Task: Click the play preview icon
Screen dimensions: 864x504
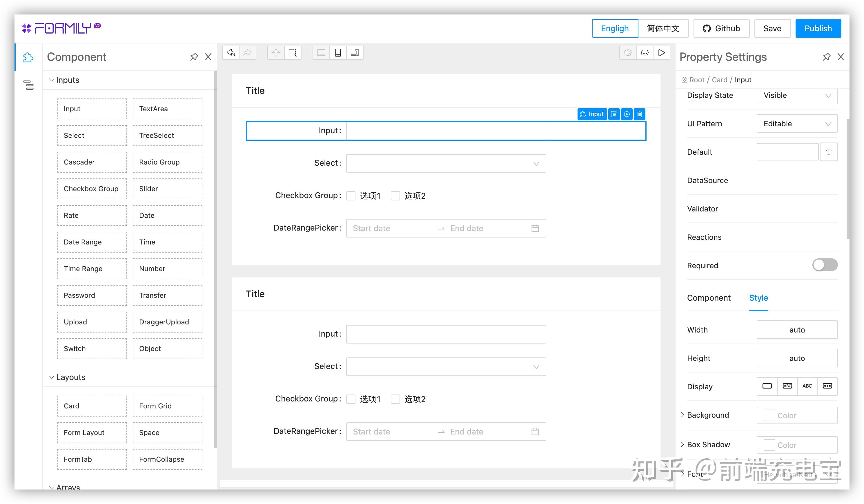Action: tap(661, 53)
